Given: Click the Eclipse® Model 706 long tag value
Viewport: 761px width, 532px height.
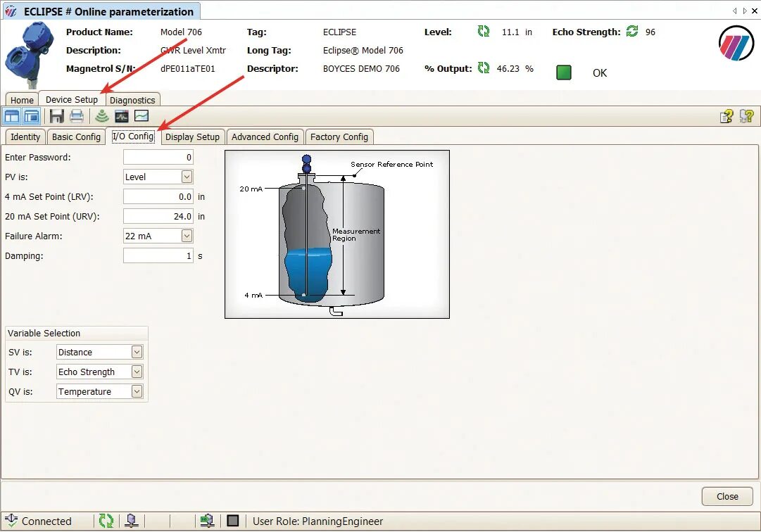Looking at the screenshot, I should coord(363,51).
